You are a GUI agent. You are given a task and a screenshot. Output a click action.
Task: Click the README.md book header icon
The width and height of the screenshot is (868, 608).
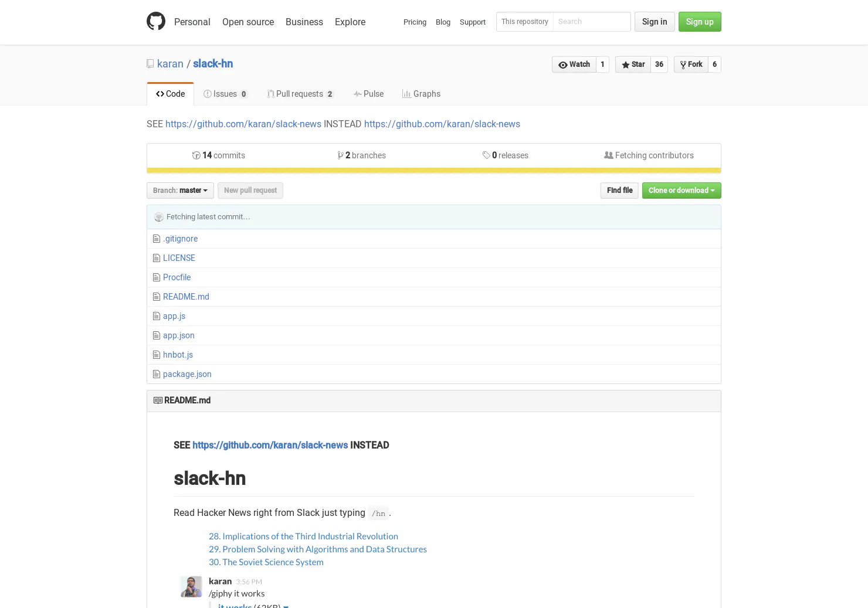coord(158,400)
